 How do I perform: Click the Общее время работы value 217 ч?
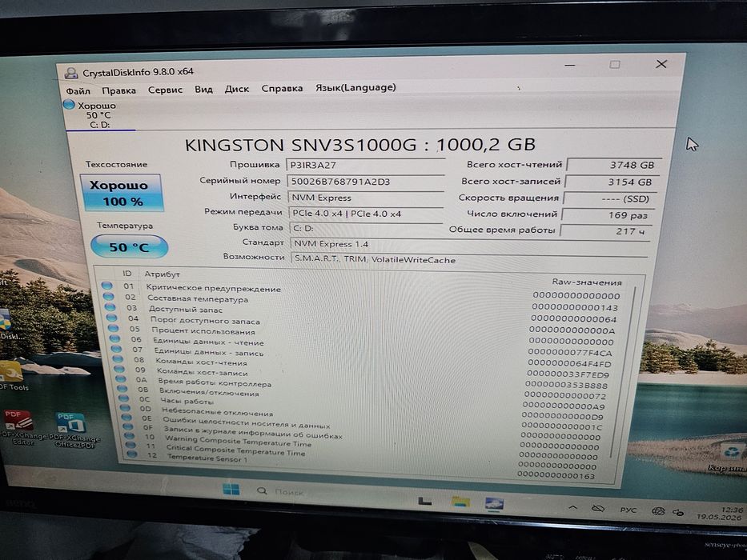coord(606,231)
